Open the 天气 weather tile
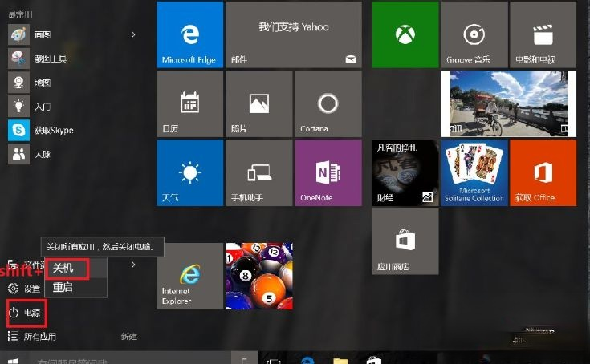Image resolution: width=590 pixels, height=364 pixels. point(190,173)
